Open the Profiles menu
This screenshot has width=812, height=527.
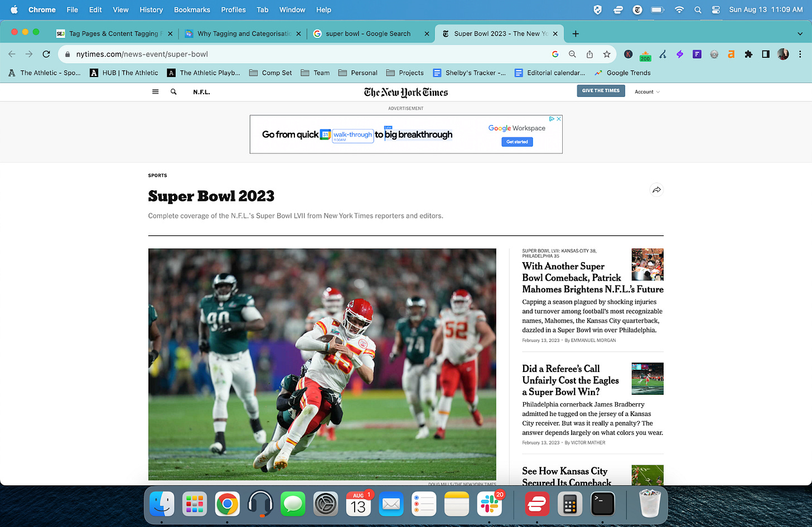click(233, 9)
